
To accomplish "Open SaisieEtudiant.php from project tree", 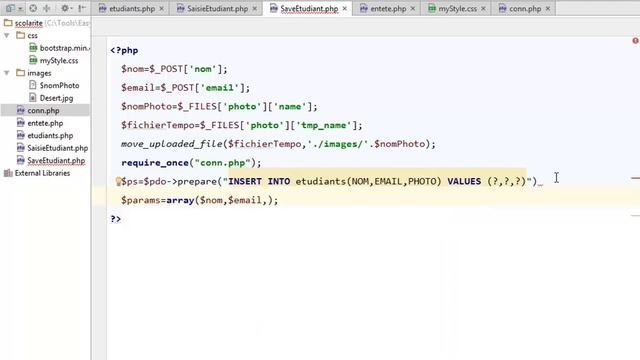I will pyautogui.click(x=57, y=148).
